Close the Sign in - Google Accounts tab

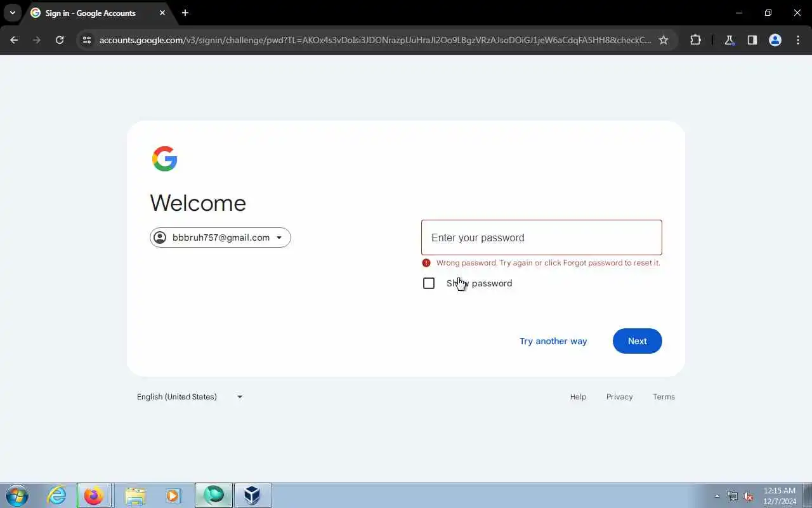click(x=162, y=13)
